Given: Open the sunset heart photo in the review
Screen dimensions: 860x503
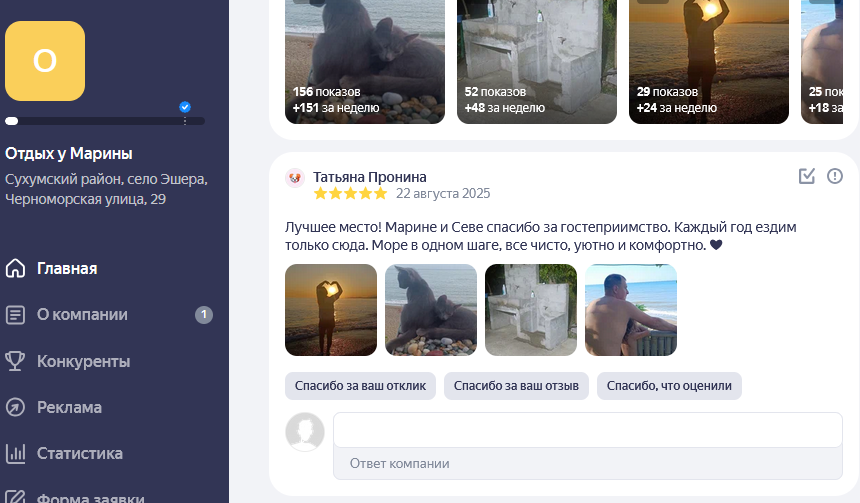Looking at the screenshot, I should coord(331,309).
